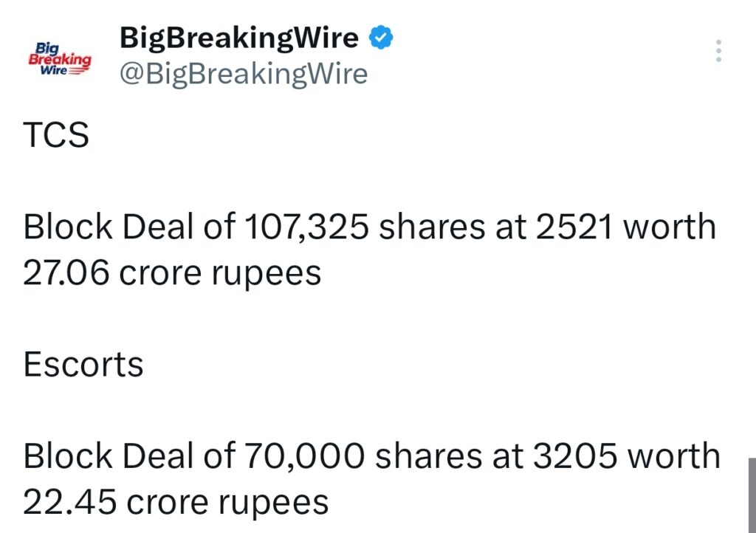The width and height of the screenshot is (756, 533).
Task: Click the word Escorts in the tweet
Action: tap(82, 364)
